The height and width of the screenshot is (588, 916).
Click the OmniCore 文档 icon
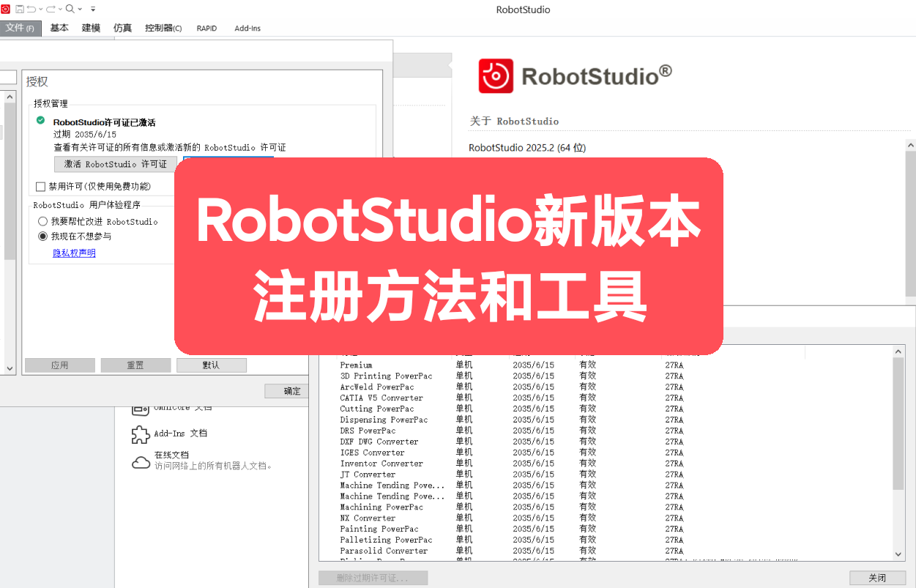tap(140, 409)
